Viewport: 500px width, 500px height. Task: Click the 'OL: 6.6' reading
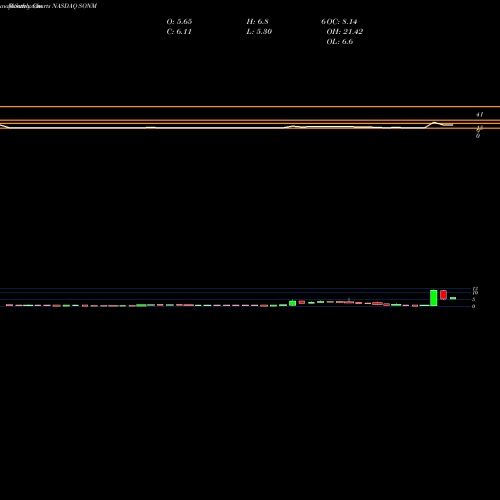[x=340, y=42]
